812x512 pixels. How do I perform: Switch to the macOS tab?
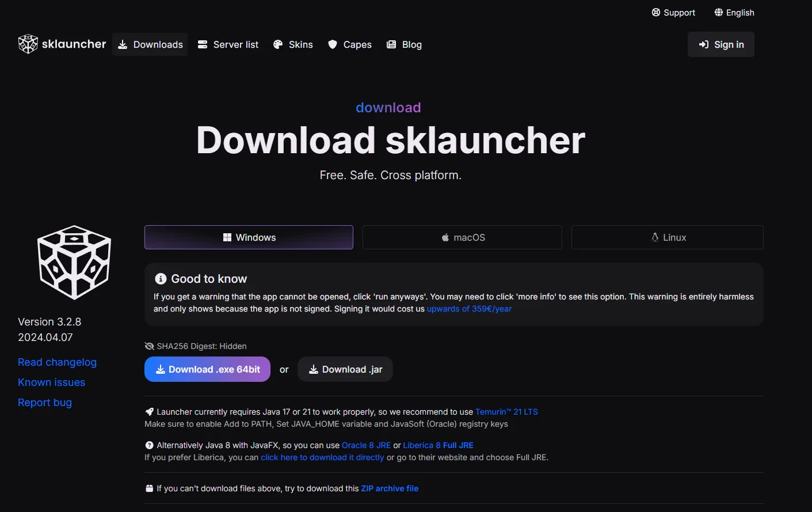click(x=462, y=237)
